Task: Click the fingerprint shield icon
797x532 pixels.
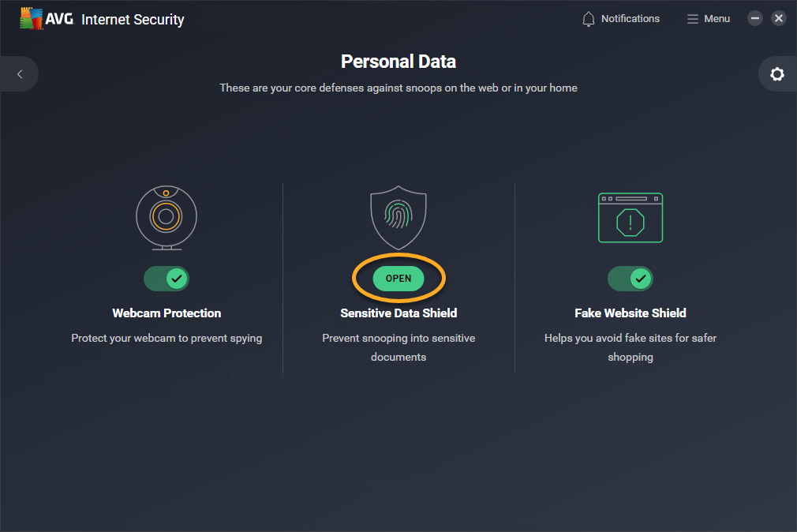Action: coord(398,218)
